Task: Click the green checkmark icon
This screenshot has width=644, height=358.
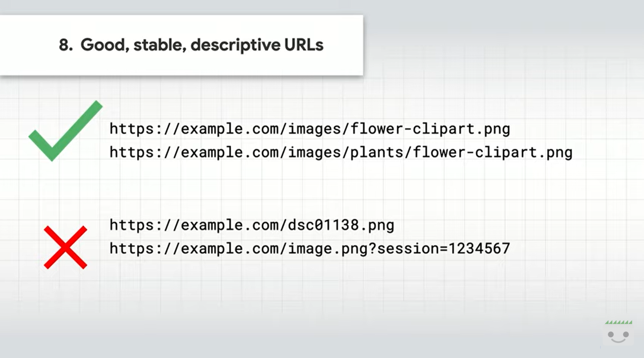Action: tap(65, 131)
